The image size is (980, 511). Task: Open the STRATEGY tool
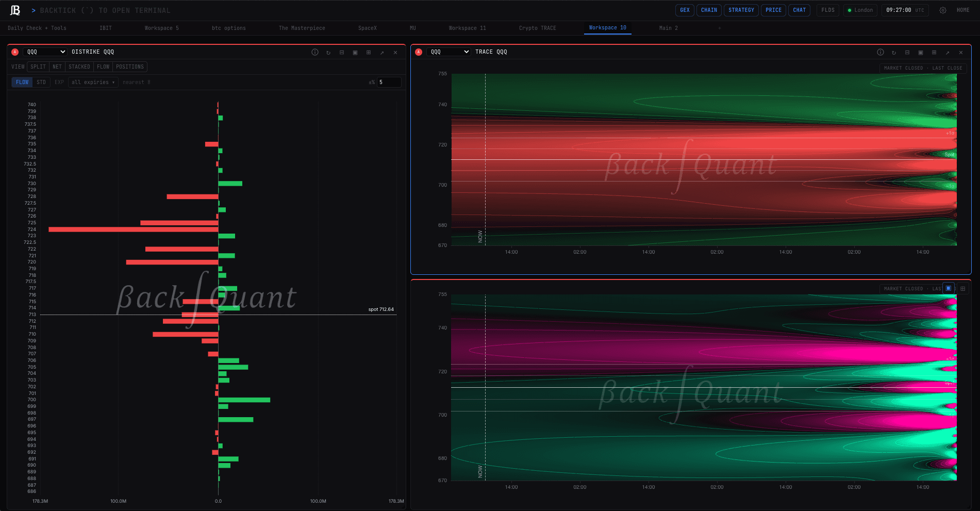tap(741, 10)
